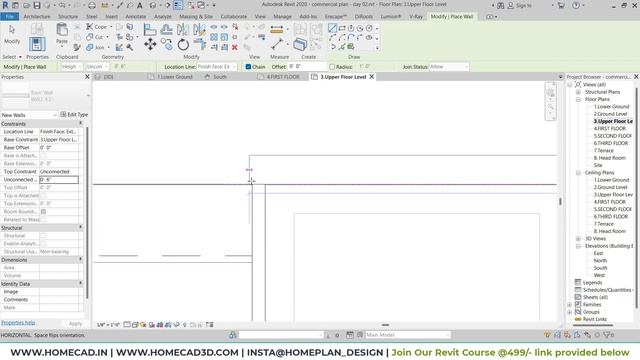Open the Location Line dropdown
The height and width of the screenshot is (360, 640).
217,67
